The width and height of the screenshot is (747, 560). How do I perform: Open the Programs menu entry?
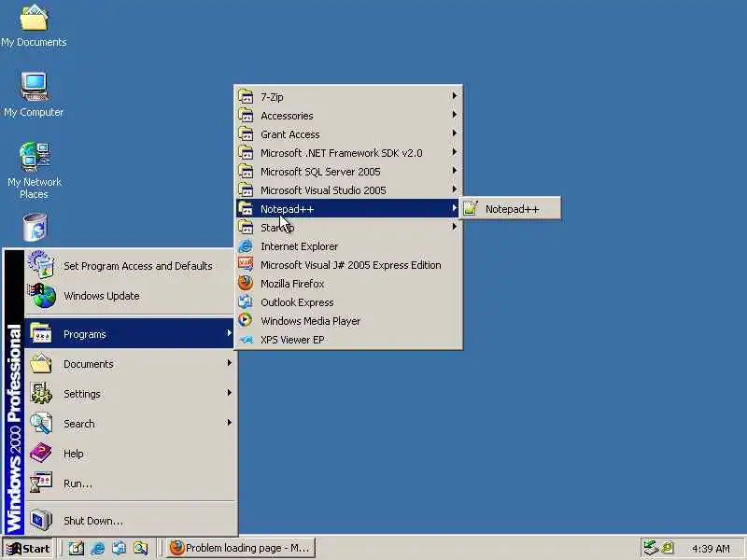(130, 334)
